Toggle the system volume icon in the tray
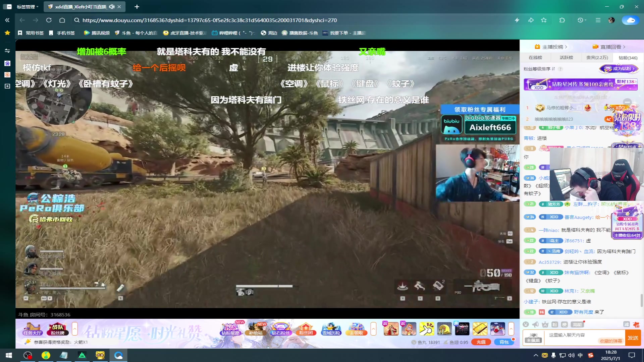Image resolution: width=644 pixels, height=362 pixels. [x=571, y=355]
